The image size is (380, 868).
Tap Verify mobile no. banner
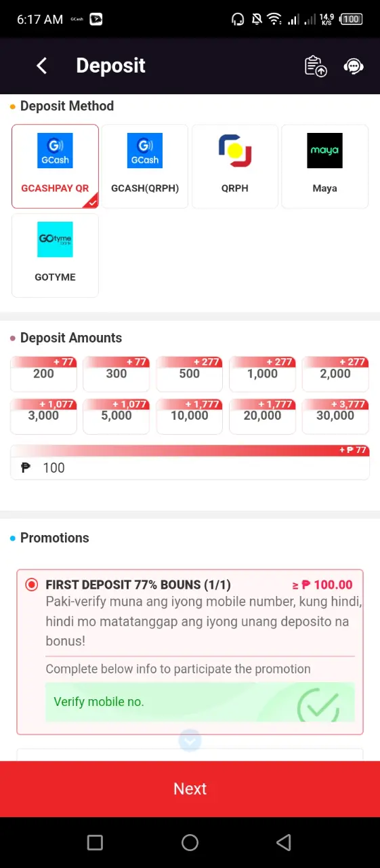200,702
